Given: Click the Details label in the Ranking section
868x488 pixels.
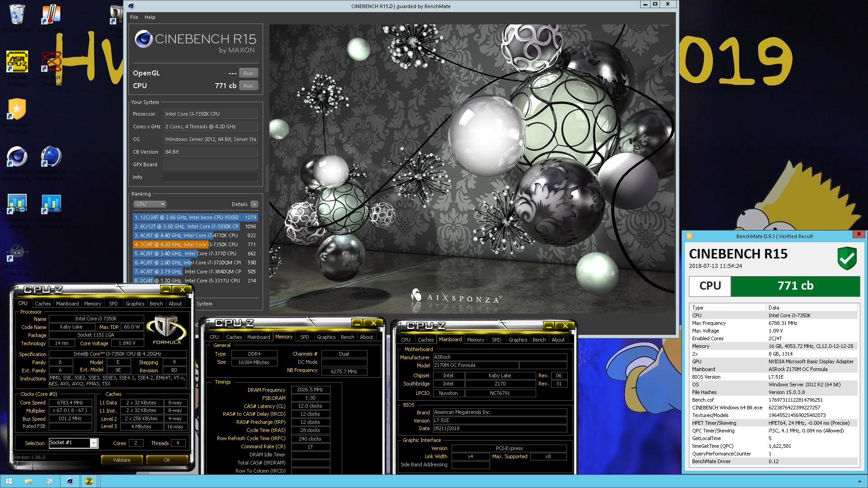Looking at the screenshot, I should (x=240, y=204).
